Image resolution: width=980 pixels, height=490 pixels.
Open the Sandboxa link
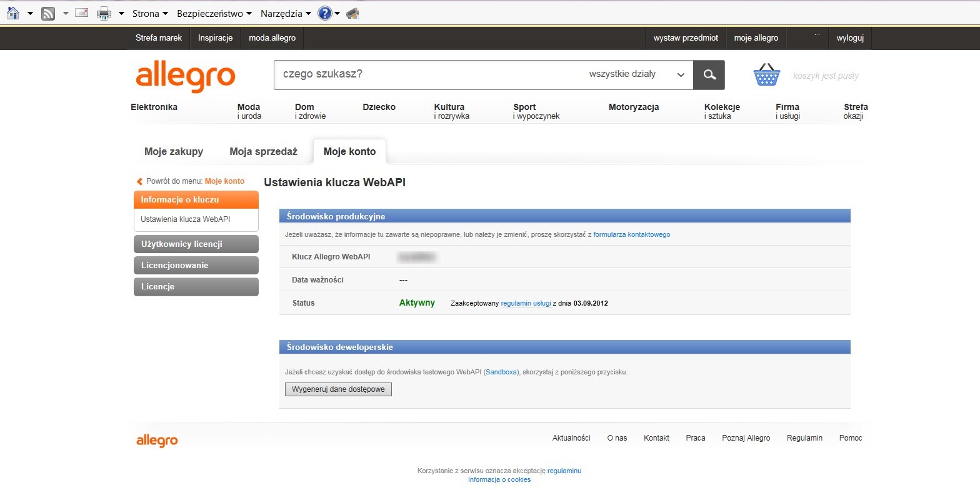501,372
